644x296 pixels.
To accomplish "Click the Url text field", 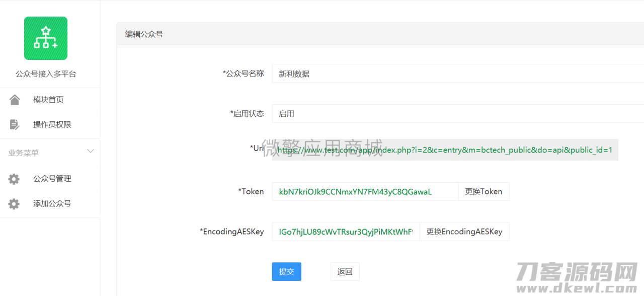I will tap(444, 150).
